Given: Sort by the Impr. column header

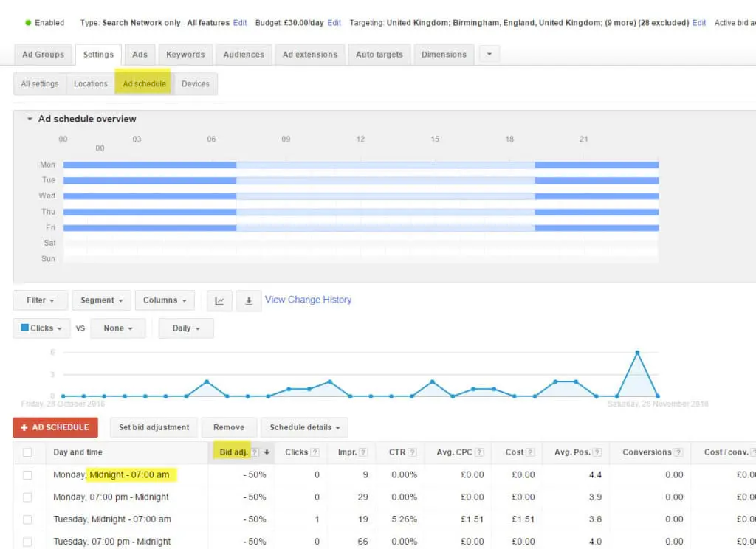Looking at the screenshot, I should point(347,452).
